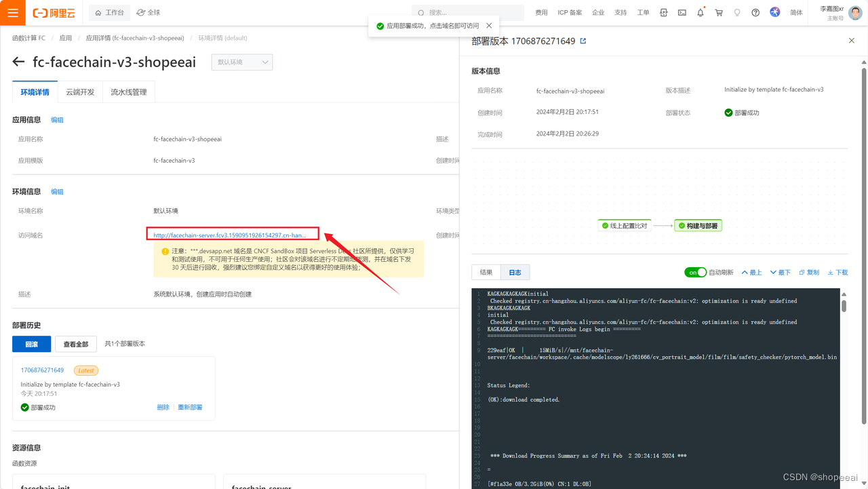
Task: Click the 构建与部署 pipeline step
Action: 698,226
